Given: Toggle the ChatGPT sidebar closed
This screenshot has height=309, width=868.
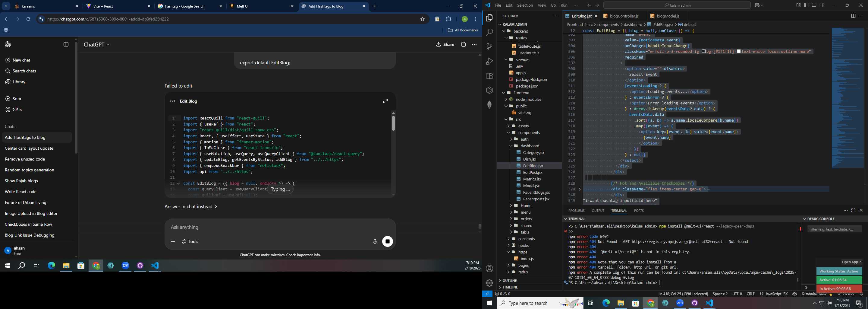Looking at the screenshot, I should 66,45.
